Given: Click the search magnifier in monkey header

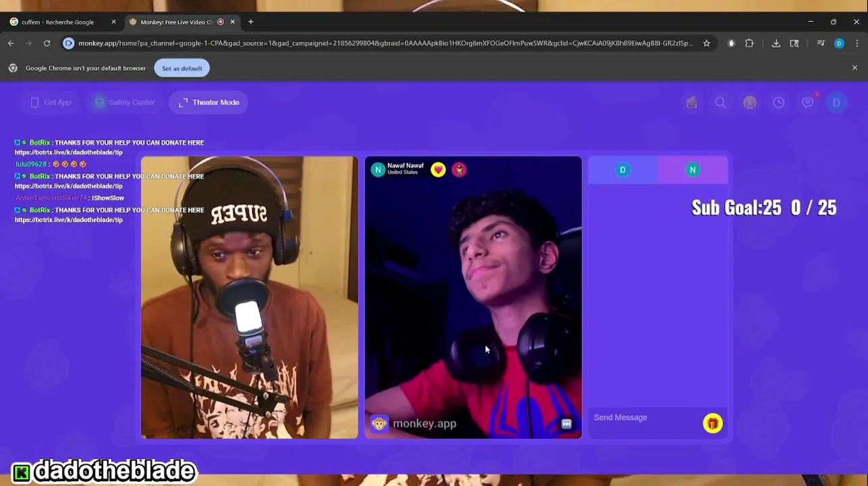Looking at the screenshot, I should pyautogui.click(x=720, y=103).
